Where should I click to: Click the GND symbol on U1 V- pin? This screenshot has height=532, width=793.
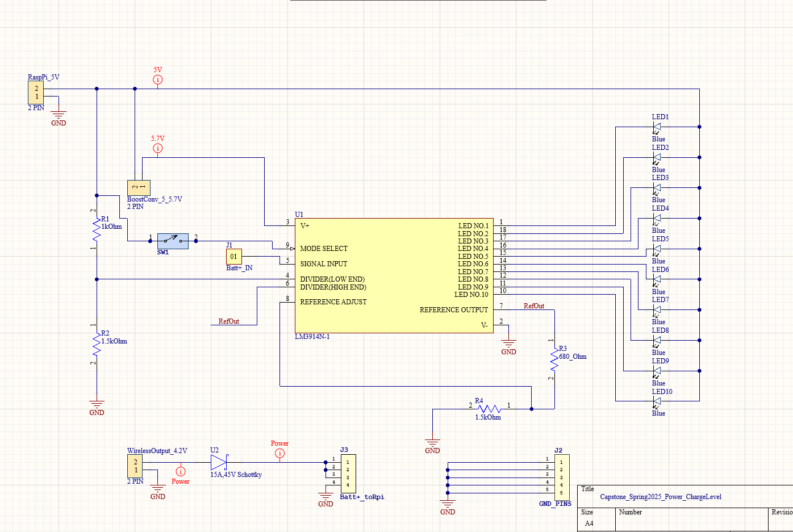pyautogui.click(x=508, y=347)
